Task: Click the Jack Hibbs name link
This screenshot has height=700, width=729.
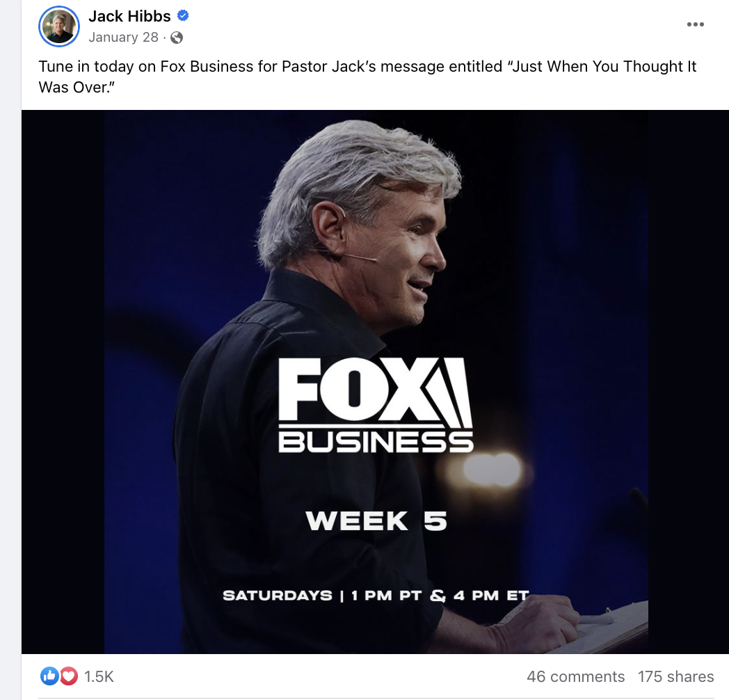Action: click(x=129, y=16)
